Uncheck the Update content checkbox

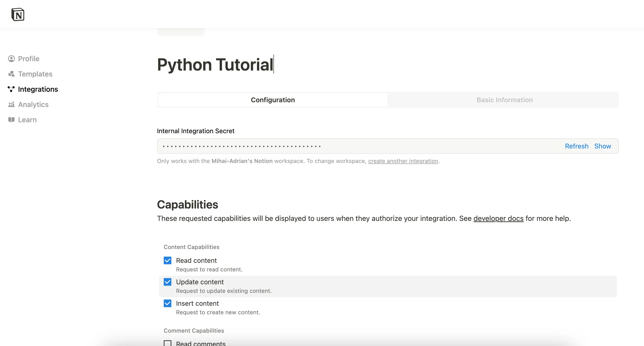(x=168, y=282)
